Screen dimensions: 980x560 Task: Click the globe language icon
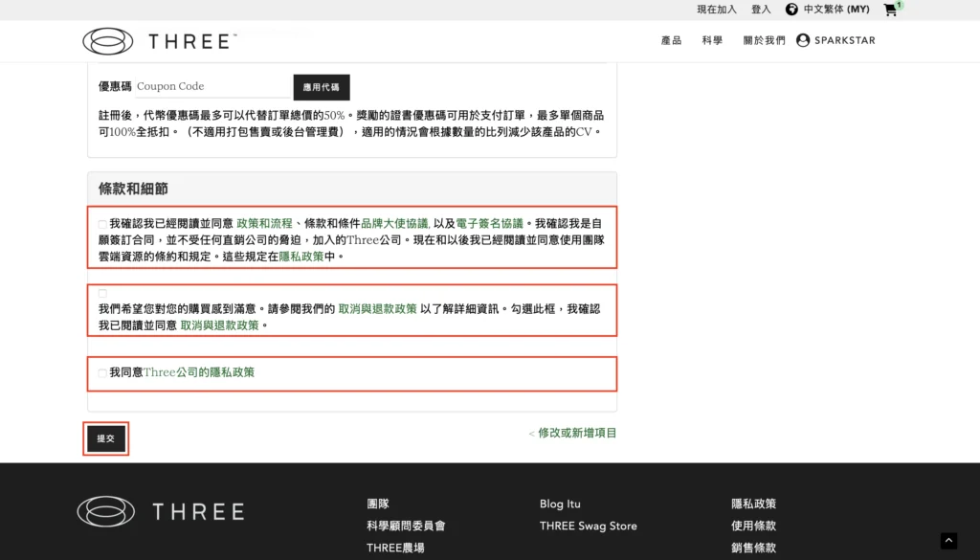791,10
